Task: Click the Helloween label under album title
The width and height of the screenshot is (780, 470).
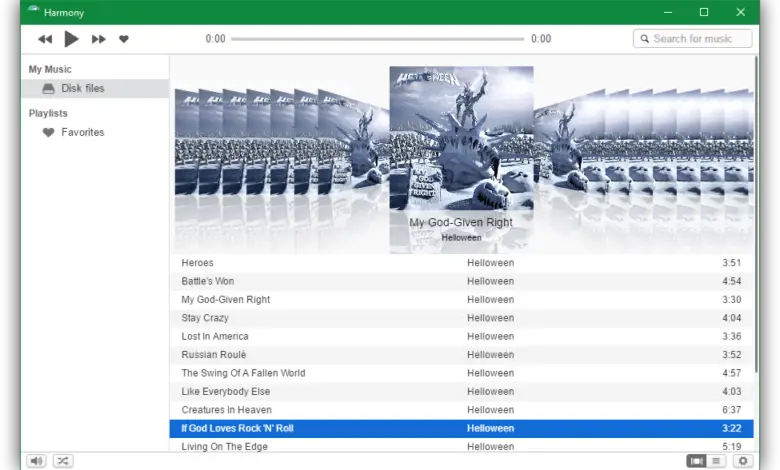Action: (461, 238)
